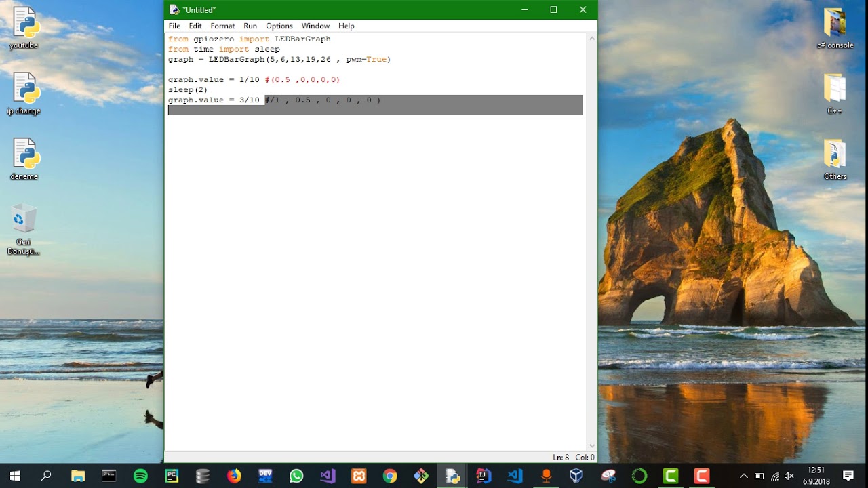Click the muted volume tray icon
868x488 pixels.
(789, 476)
